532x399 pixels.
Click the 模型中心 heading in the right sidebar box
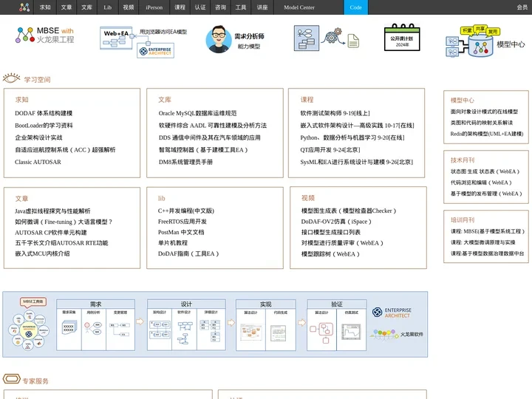[463, 100]
